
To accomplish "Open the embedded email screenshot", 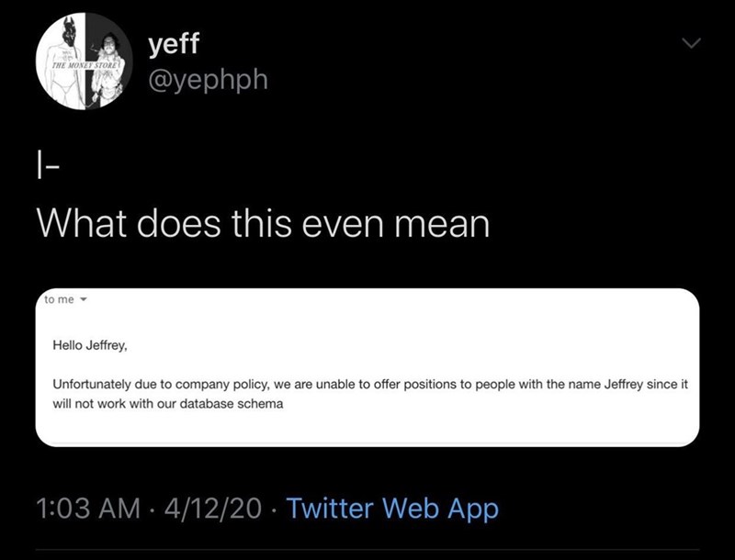I will (367, 367).
